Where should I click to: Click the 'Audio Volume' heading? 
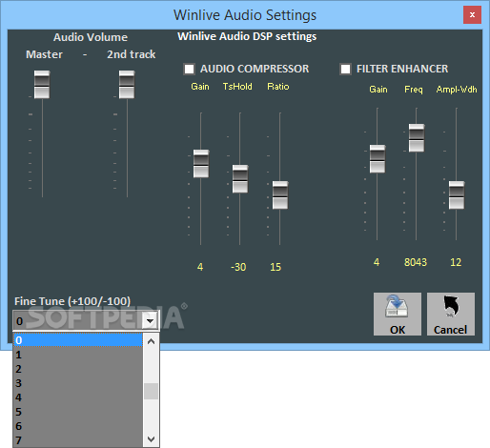point(91,37)
